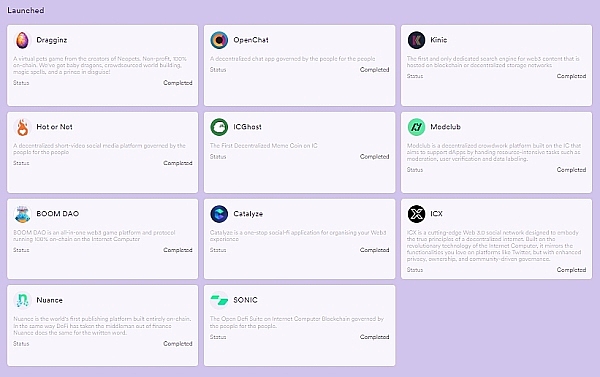
Task: Open the ICGhost green ghost icon
Action: [x=219, y=127]
